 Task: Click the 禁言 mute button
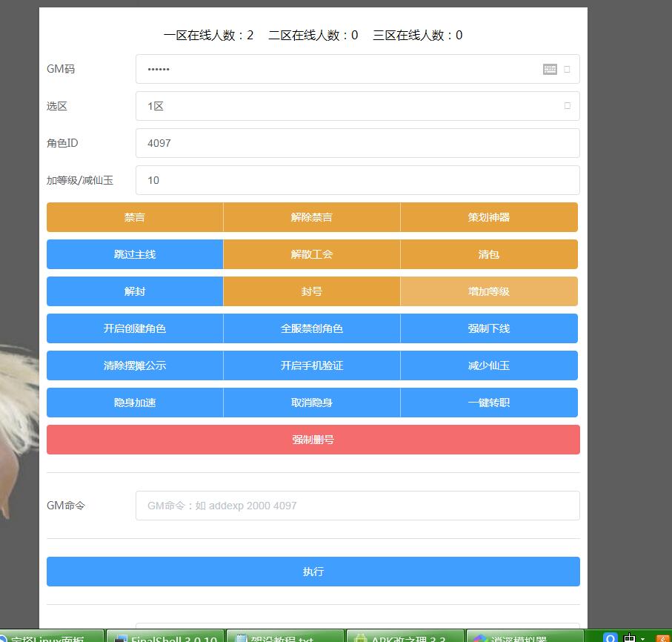click(x=135, y=217)
